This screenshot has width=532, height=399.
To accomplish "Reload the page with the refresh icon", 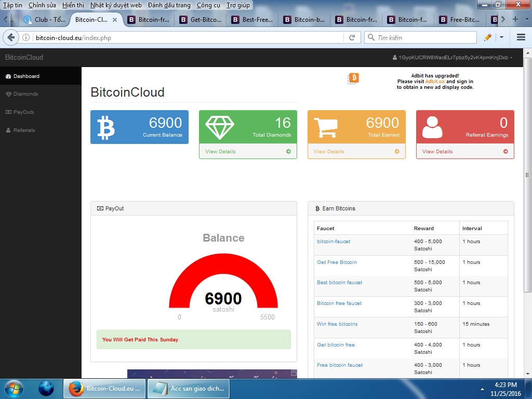I will (x=352, y=37).
